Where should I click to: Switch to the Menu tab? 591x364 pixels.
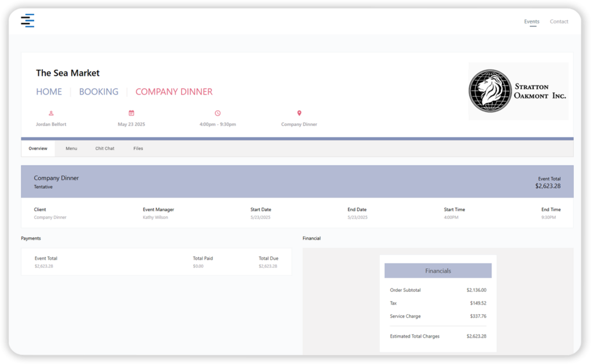click(71, 148)
